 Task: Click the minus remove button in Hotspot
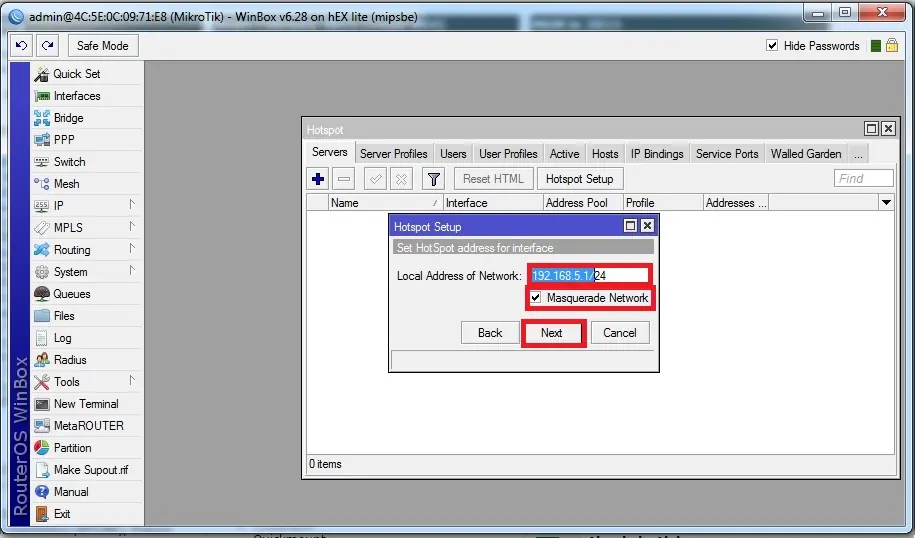[344, 179]
